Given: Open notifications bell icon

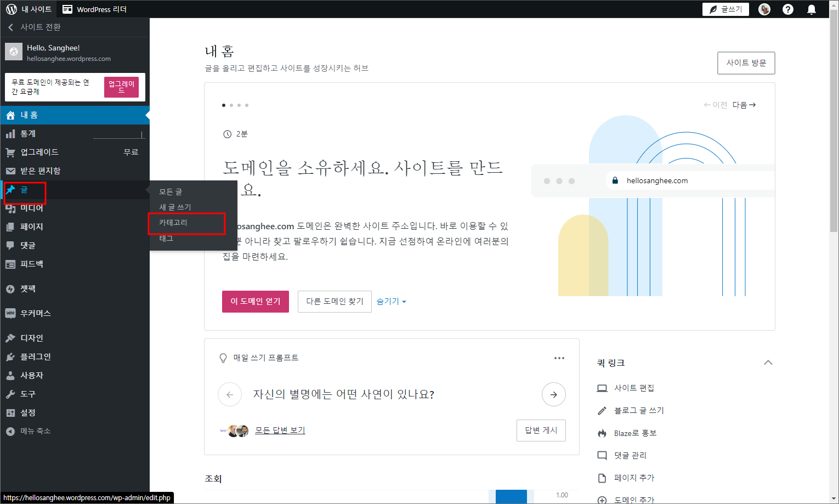Looking at the screenshot, I should coord(812,9).
